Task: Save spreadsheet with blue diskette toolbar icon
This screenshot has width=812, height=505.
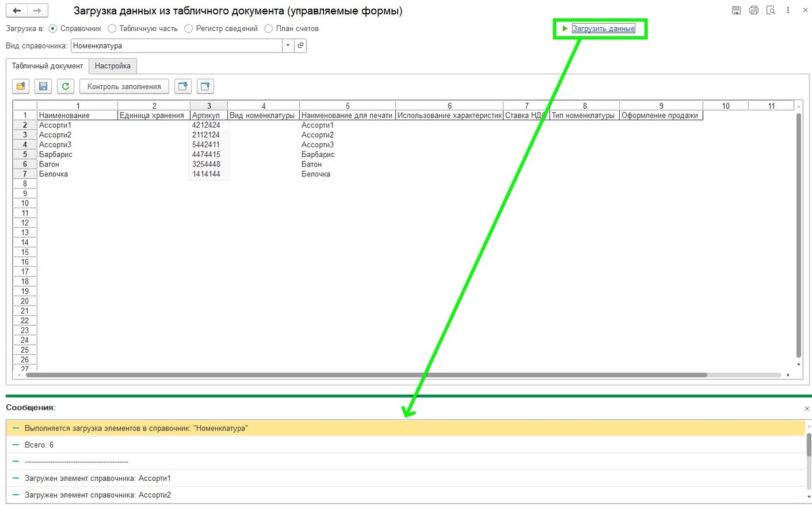Action: [x=43, y=86]
